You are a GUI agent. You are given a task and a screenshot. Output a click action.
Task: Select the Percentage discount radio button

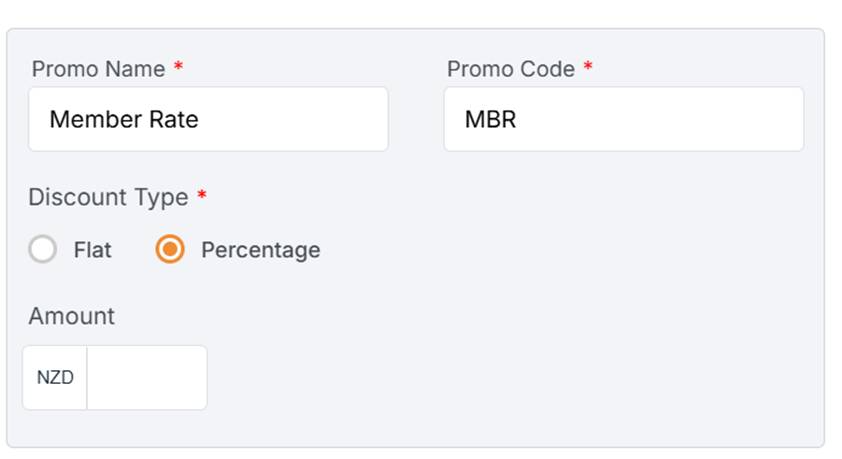(170, 249)
